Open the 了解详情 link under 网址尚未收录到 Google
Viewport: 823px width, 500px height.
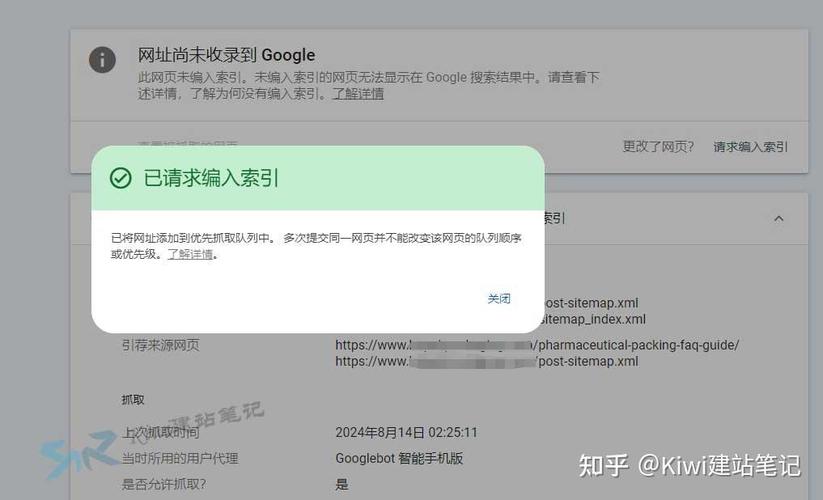click(x=358, y=94)
